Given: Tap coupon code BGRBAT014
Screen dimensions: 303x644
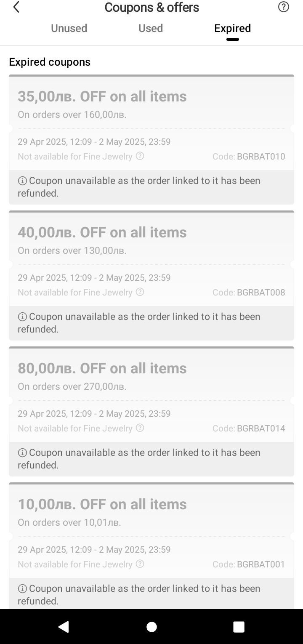Looking at the screenshot, I should [260, 428].
